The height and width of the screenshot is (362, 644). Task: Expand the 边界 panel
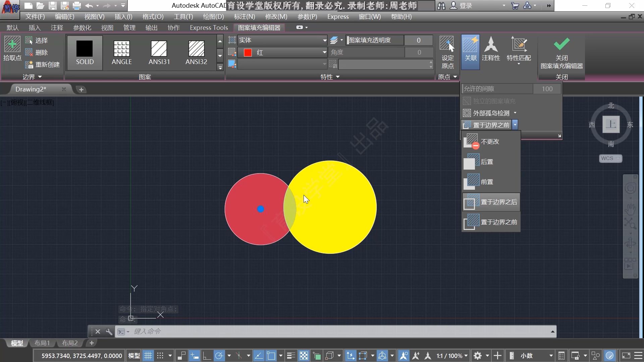(x=32, y=77)
